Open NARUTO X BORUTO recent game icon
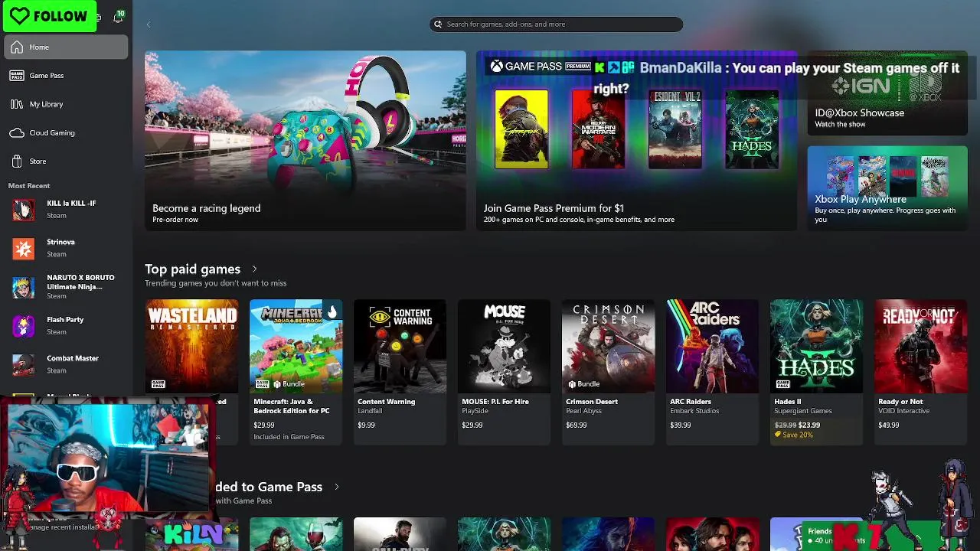The height and width of the screenshot is (551, 980). [24, 287]
